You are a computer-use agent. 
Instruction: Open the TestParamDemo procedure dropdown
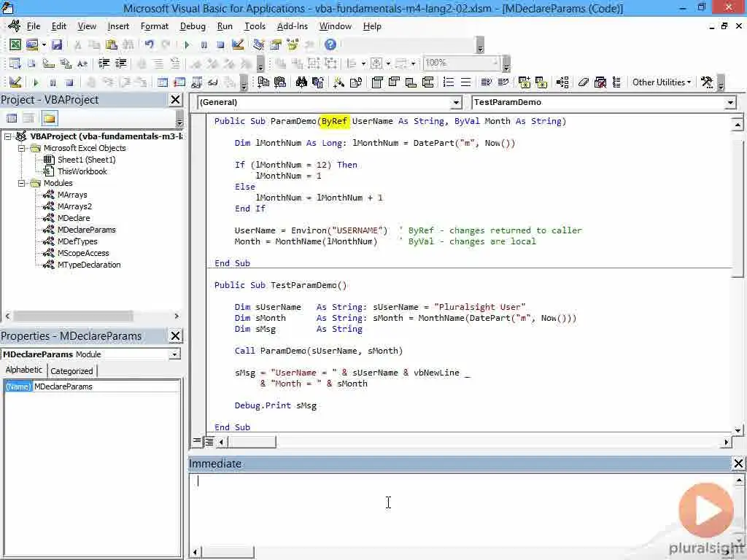pyautogui.click(x=730, y=103)
